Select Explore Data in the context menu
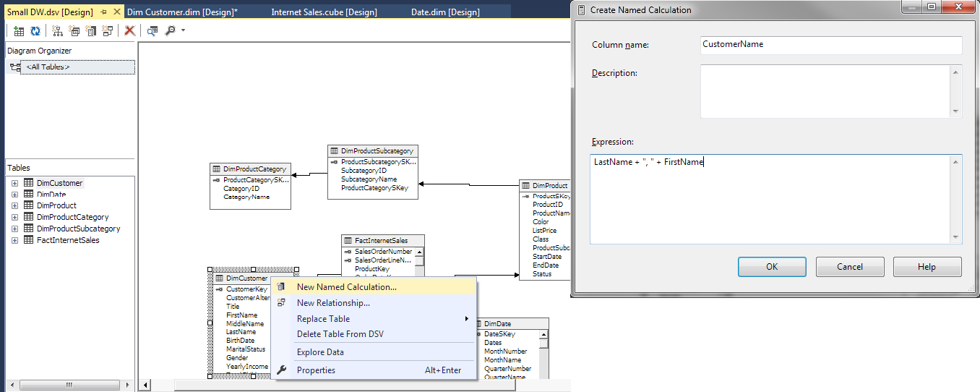980x392 pixels. [320, 352]
